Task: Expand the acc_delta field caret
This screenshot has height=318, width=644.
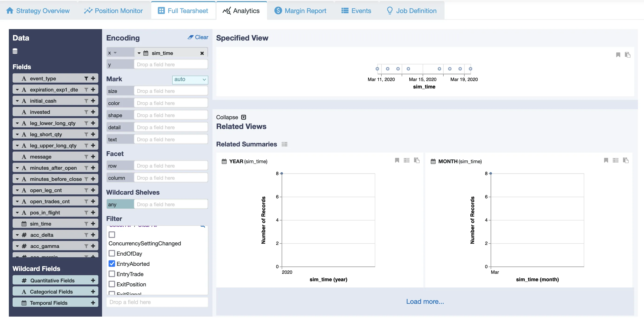Action: pyautogui.click(x=17, y=235)
